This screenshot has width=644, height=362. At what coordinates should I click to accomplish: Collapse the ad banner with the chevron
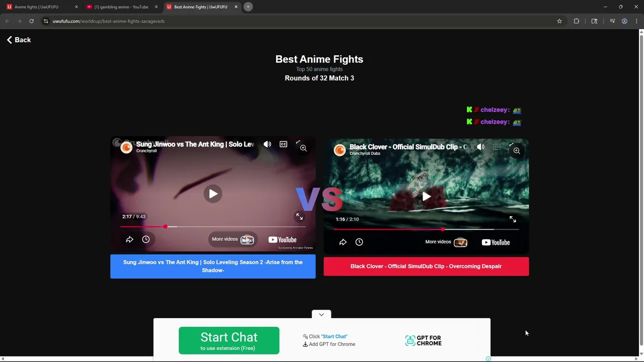point(321,314)
